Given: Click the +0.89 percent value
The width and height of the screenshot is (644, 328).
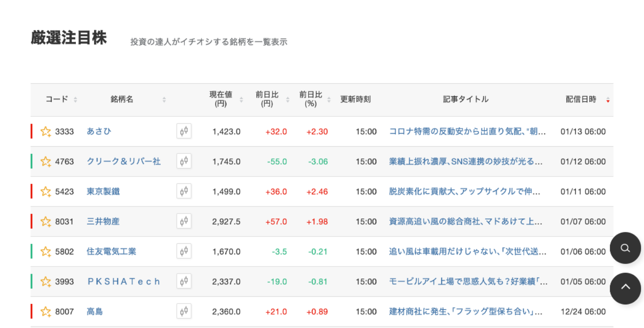Looking at the screenshot, I should coord(317,312).
